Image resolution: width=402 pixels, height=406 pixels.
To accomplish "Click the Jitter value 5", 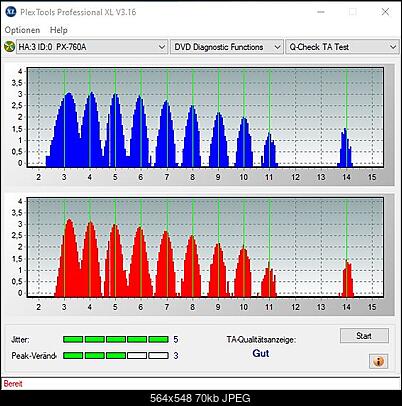I will click(176, 340).
